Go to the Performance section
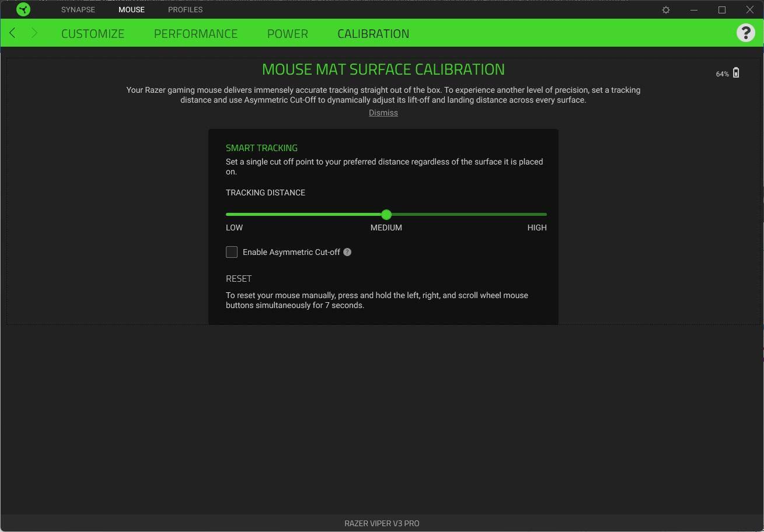This screenshot has width=764, height=532. click(196, 33)
